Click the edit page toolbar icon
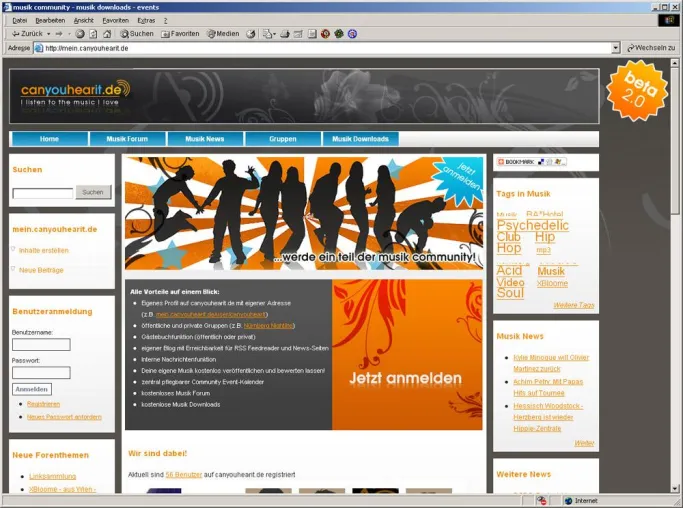This screenshot has width=683, height=508. point(298,34)
